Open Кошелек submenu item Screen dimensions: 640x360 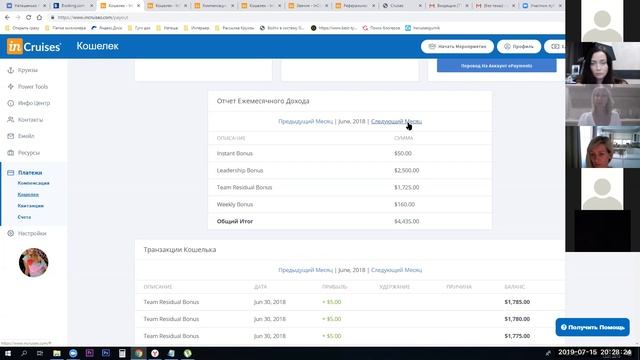click(28, 195)
